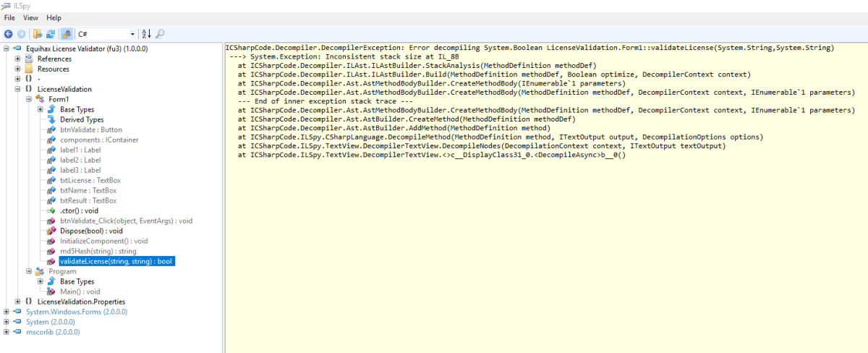Viewport: 868px width, 353px height.
Task: Open the View menu
Action: [30, 17]
